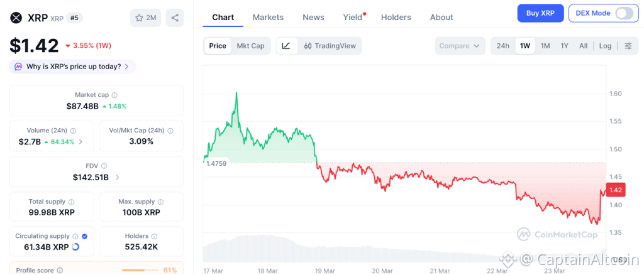Open the chart settings sliders icon
Image resolution: width=644 pixels, height=275 pixels.
pyautogui.click(x=628, y=46)
